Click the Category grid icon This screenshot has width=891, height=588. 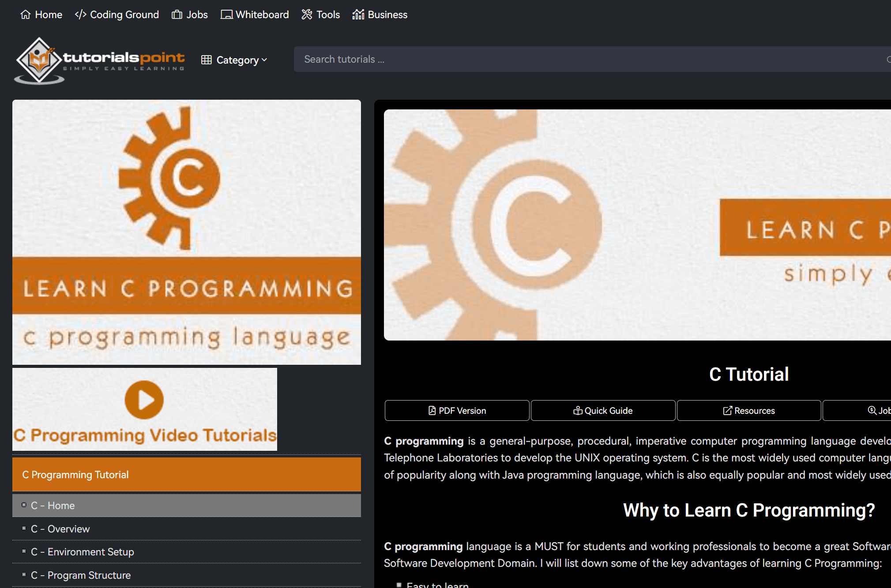tap(206, 60)
